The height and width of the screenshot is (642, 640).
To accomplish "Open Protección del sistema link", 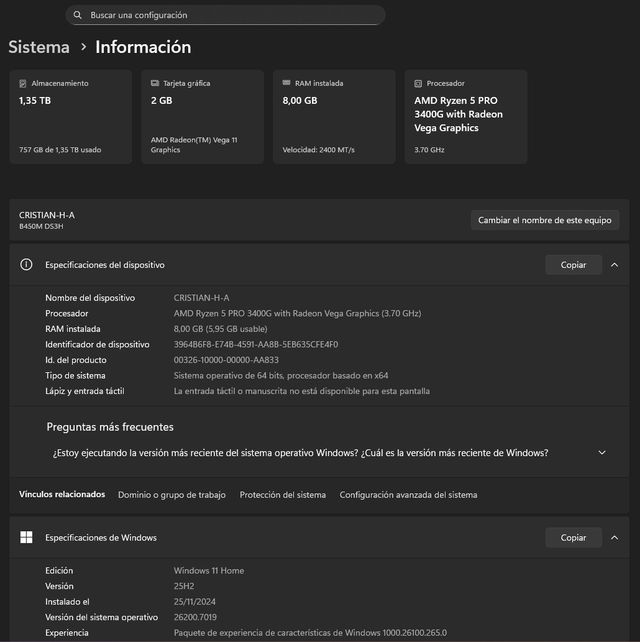I will pyautogui.click(x=283, y=495).
